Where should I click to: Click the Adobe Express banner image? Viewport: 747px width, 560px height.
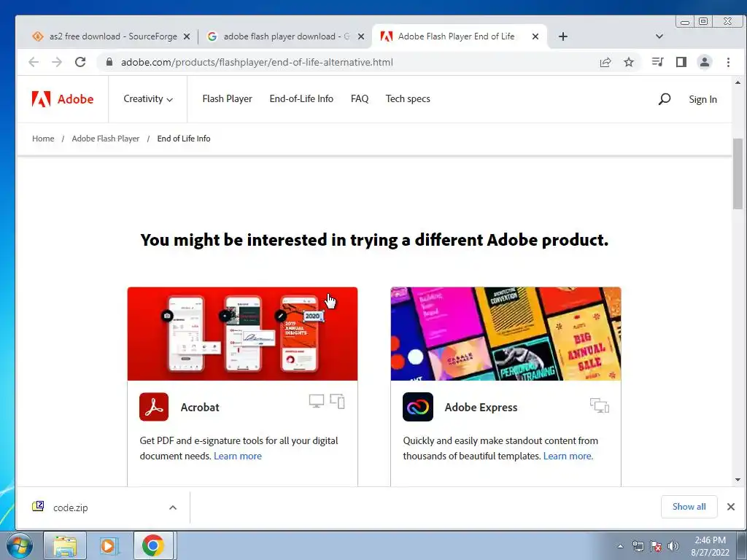[x=506, y=334]
